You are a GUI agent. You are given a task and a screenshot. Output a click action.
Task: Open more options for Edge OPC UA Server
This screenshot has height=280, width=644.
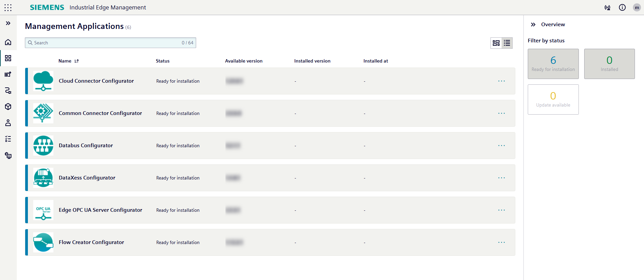(502, 210)
